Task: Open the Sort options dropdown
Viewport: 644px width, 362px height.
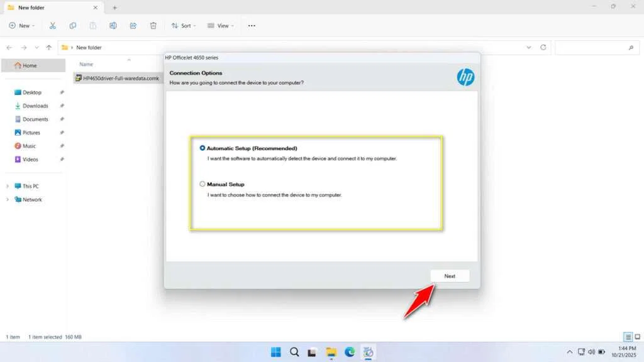Action: [x=183, y=25]
